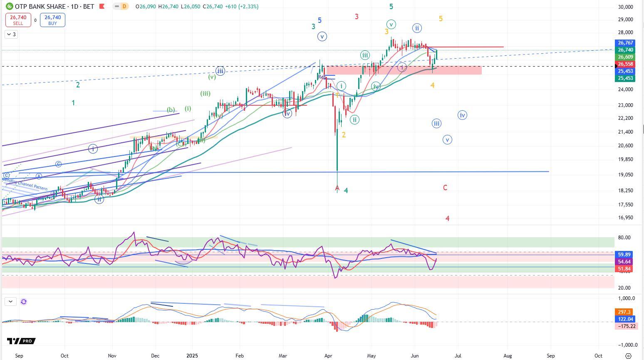The height and width of the screenshot is (360, 644).
Task: Click the Open value O26,090
Action: (x=146, y=7)
